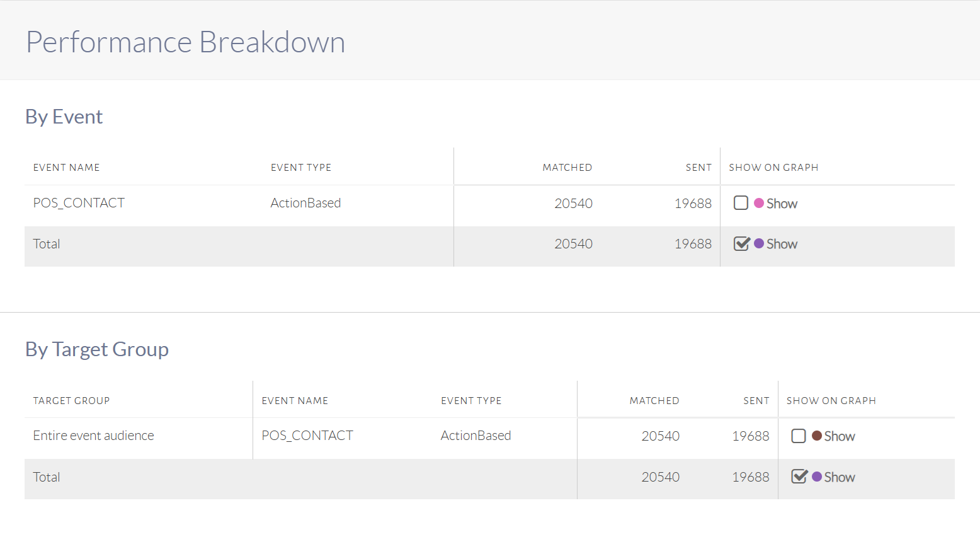This screenshot has width=980, height=544.
Task: Click the By Target Group section heading
Action: (x=97, y=349)
